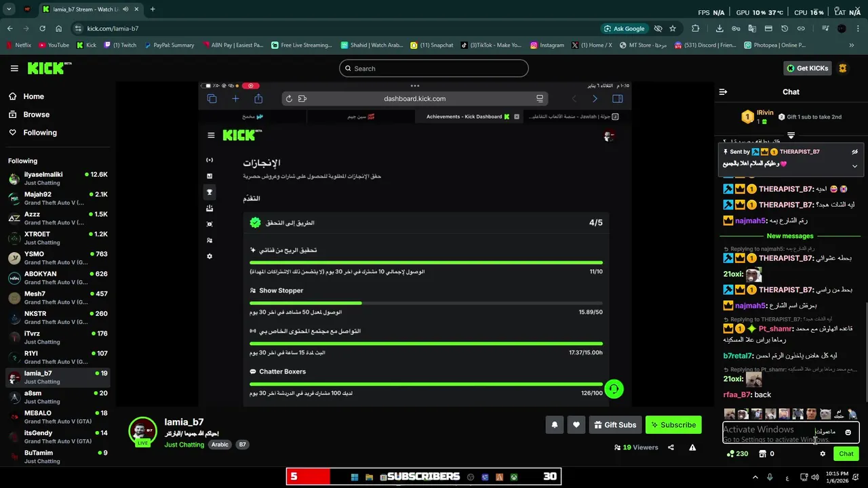
Task: Open the Twitch bookmark
Action: click(x=120, y=45)
